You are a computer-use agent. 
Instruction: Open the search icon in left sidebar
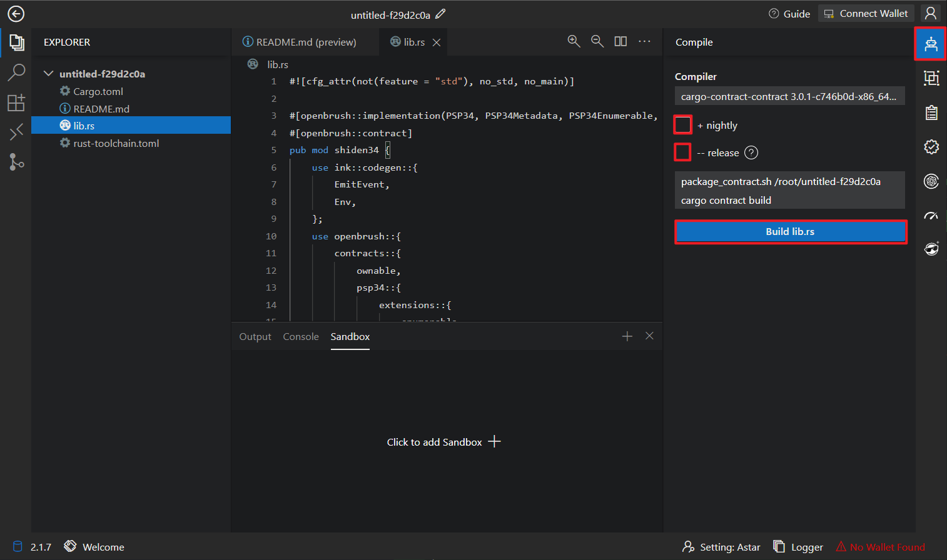[16, 72]
